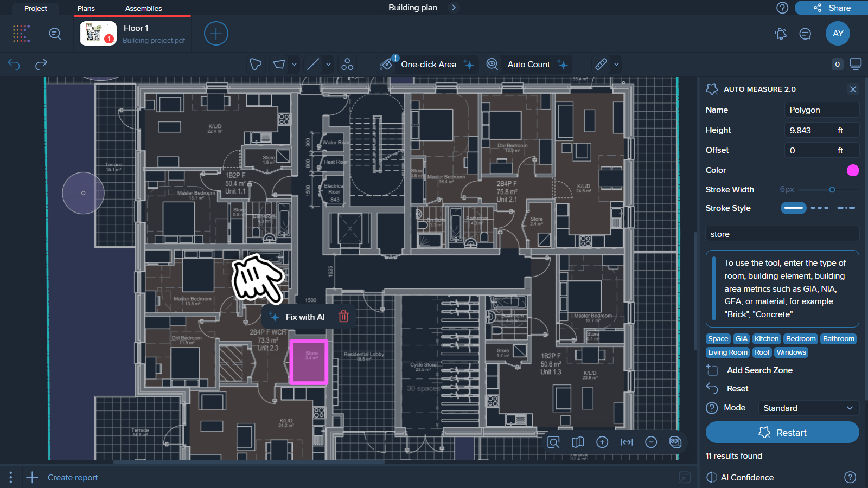Select the Living Room tag
Viewport: 868px width, 488px height.
pyautogui.click(x=728, y=352)
